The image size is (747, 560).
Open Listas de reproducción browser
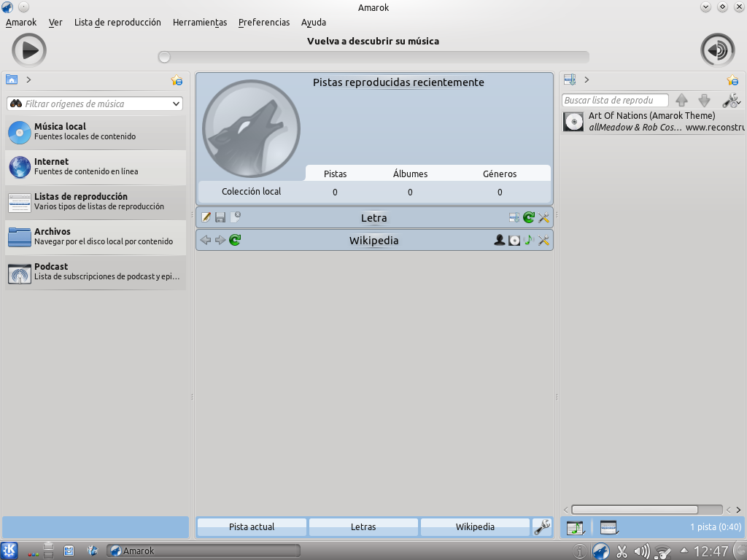click(96, 202)
